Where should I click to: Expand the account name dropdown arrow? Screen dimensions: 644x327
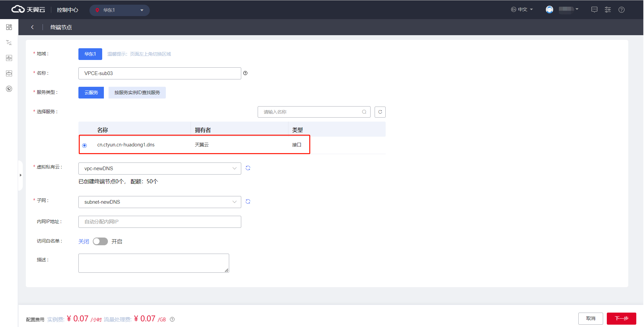(577, 9)
